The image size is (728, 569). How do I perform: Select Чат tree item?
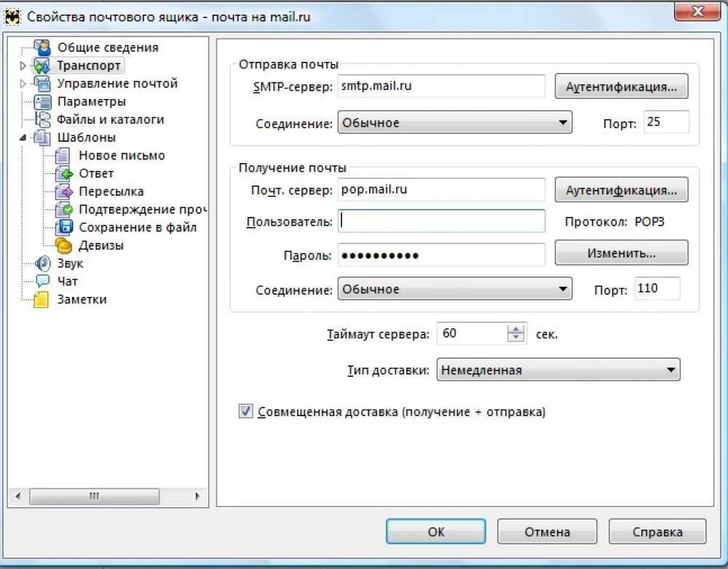pyautogui.click(x=67, y=282)
